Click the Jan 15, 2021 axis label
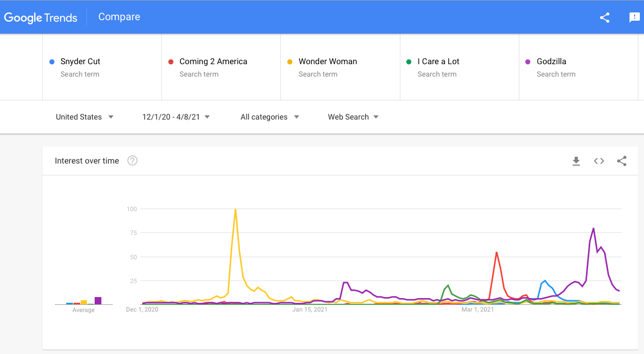644x354 pixels. pos(310,309)
